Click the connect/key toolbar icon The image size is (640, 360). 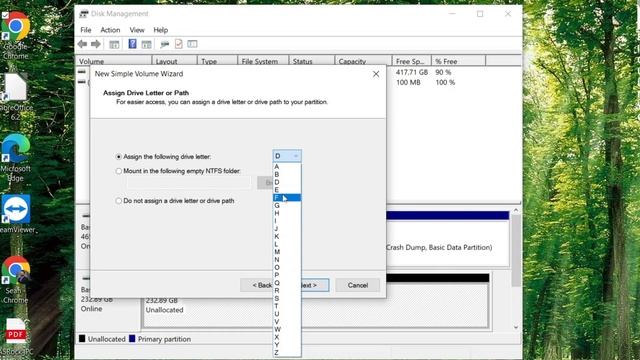coord(164,44)
